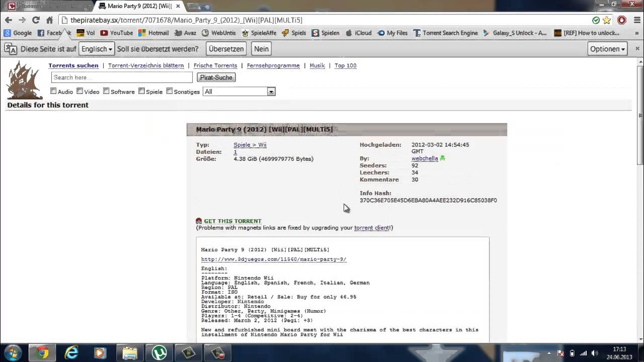Viewport: 644px width, 362px height.
Task: Open Fernsehprogramme menu link
Action: pos(273,65)
